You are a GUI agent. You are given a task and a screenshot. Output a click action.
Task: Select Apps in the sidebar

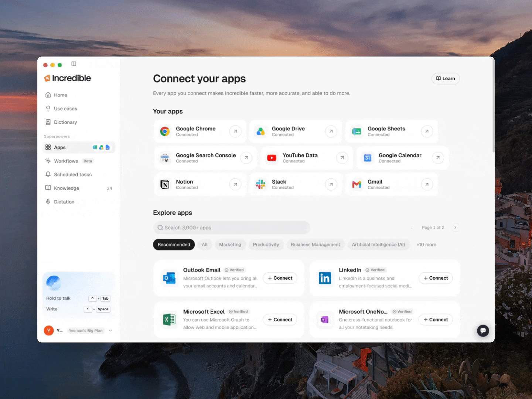click(x=79, y=147)
